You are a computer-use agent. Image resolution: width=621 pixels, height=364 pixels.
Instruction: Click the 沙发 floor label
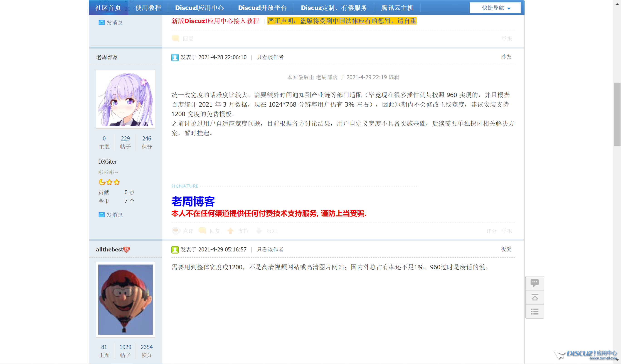506,57
